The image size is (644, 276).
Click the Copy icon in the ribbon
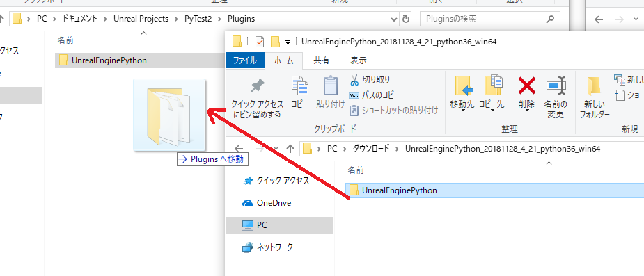(x=300, y=86)
